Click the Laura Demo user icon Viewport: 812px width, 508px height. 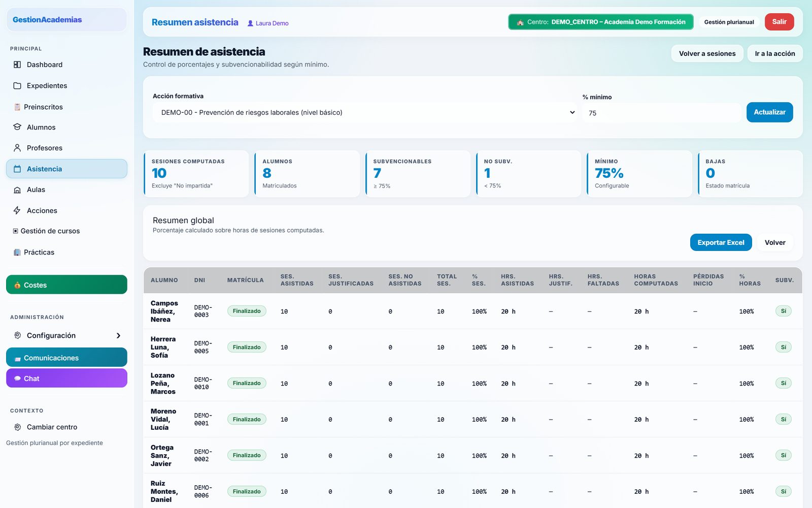pos(250,23)
